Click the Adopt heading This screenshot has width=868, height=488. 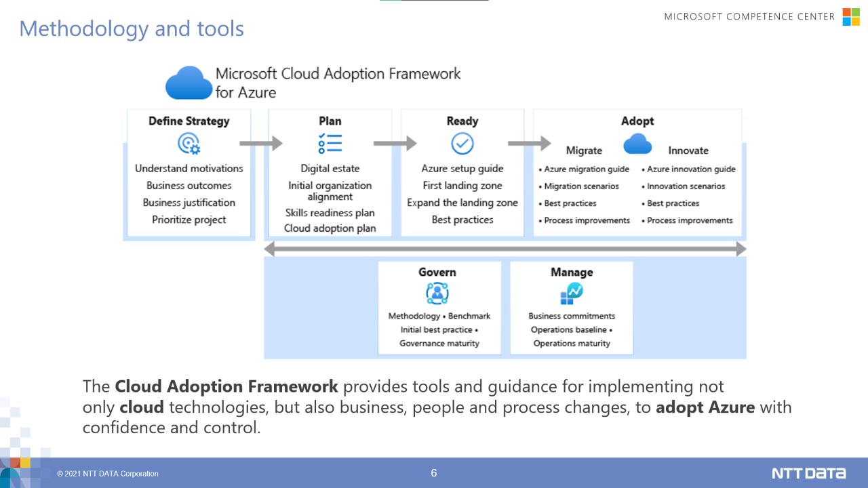tap(637, 121)
